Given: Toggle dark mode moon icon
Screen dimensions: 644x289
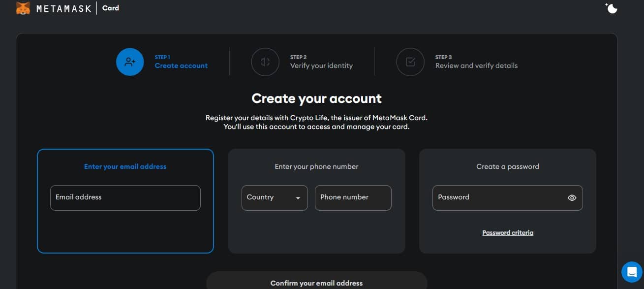Looking at the screenshot, I should click(611, 8).
